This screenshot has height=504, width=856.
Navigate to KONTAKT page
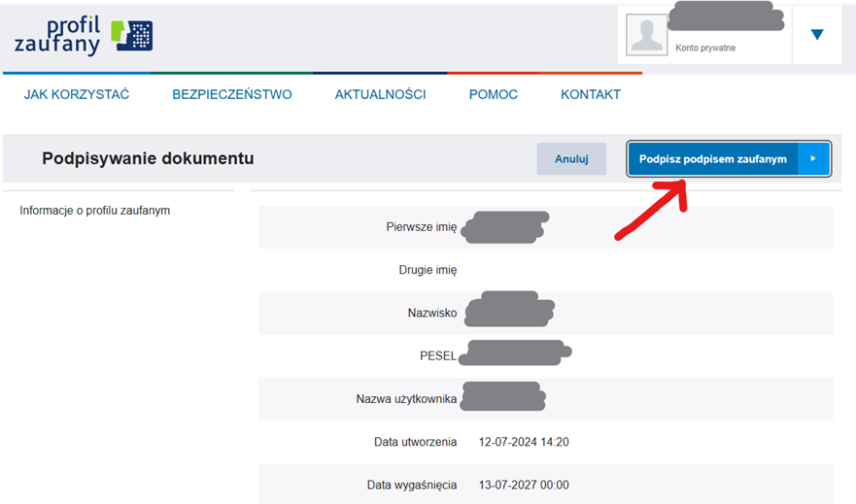point(590,94)
